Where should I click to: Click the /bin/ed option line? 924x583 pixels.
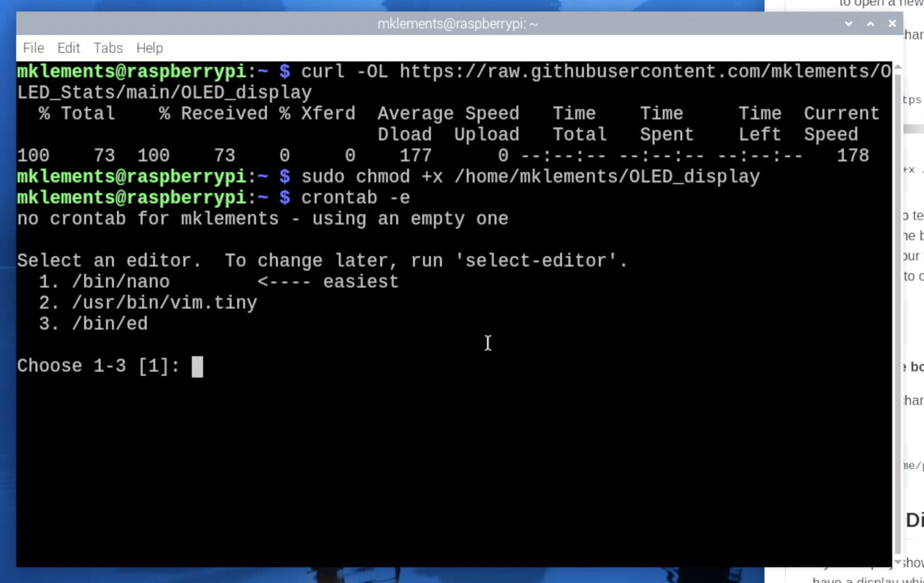(x=93, y=324)
